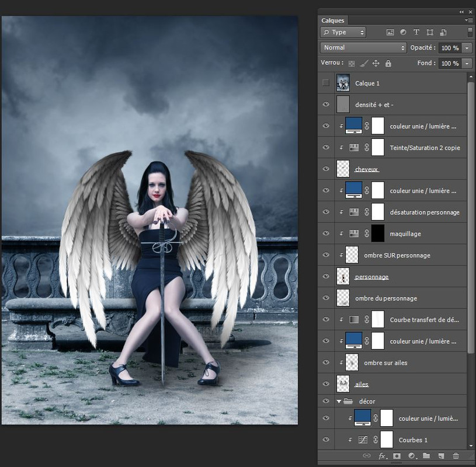Click hue/saturation icon of Teinte/Saturation 2 copie
Screen dimensions: 476x467
(354, 147)
